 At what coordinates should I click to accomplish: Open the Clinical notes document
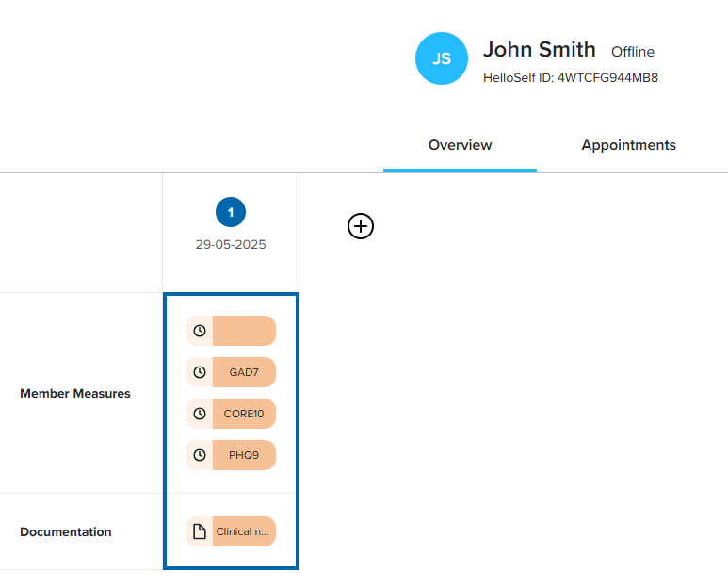pyautogui.click(x=244, y=531)
